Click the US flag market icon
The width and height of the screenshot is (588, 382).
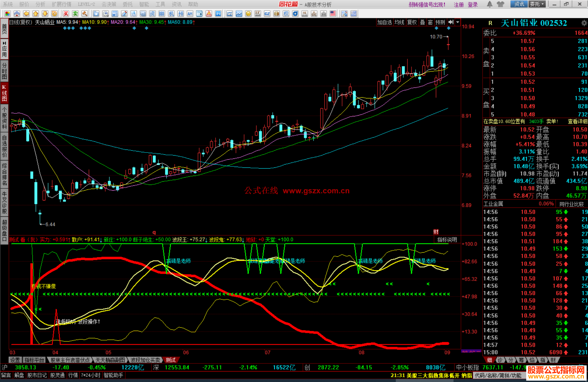333,14
